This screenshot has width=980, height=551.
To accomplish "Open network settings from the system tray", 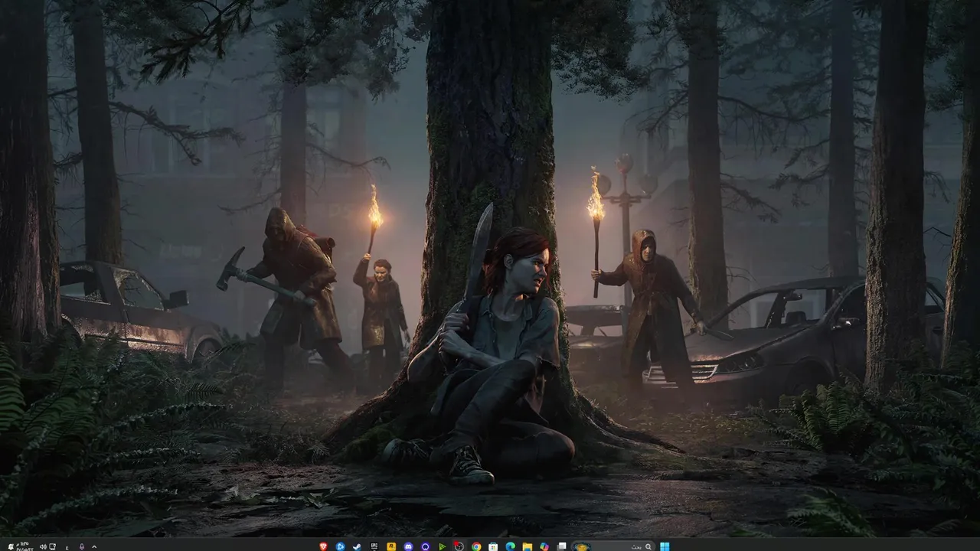I will tap(52, 546).
